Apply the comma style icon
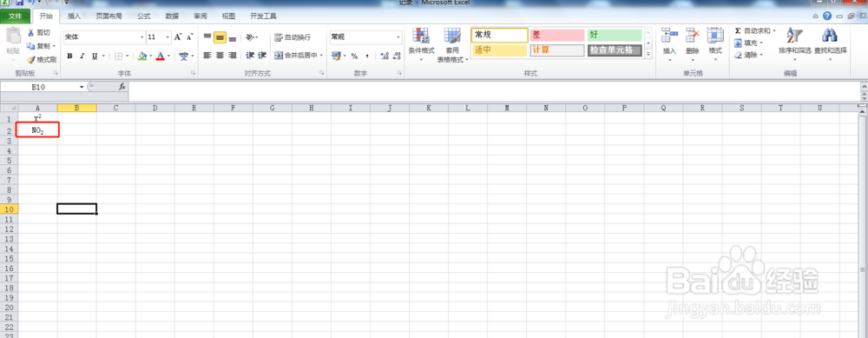Viewport: 868px width, 338px height. pos(367,56)
